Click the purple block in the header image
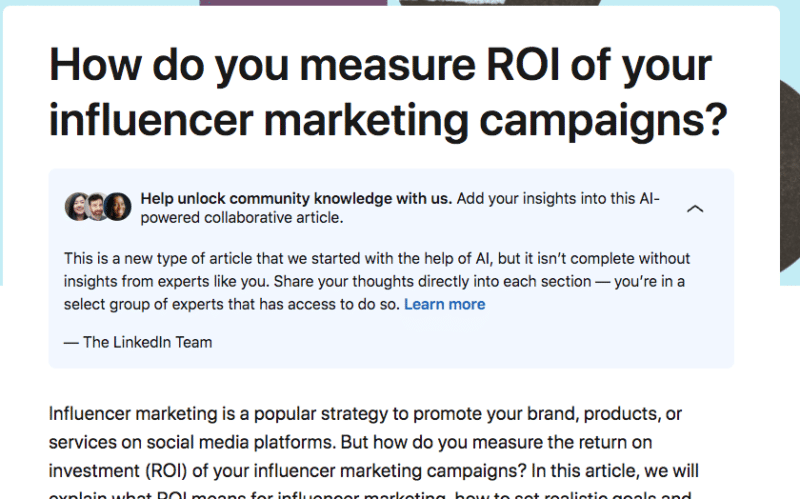This screenshot has height=499, width=800. tap(292, 3)
